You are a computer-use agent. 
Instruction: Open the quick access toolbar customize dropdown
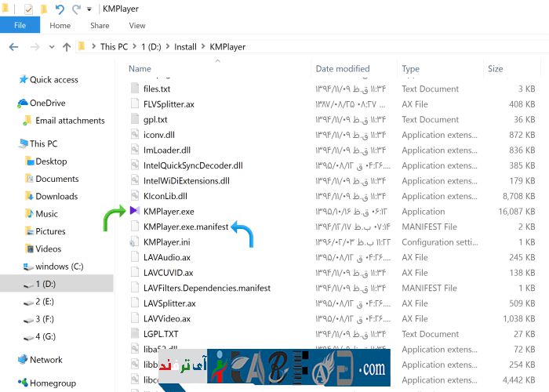89,10
